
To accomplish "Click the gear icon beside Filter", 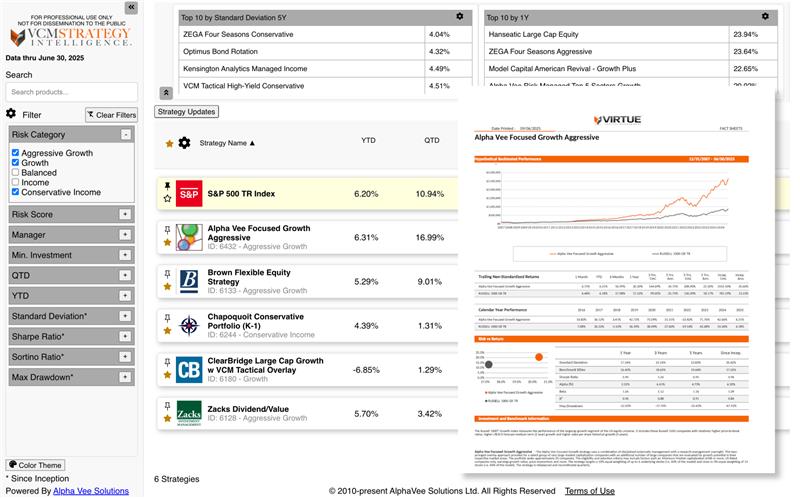I will pyautogui.click(x=11, y=114).
